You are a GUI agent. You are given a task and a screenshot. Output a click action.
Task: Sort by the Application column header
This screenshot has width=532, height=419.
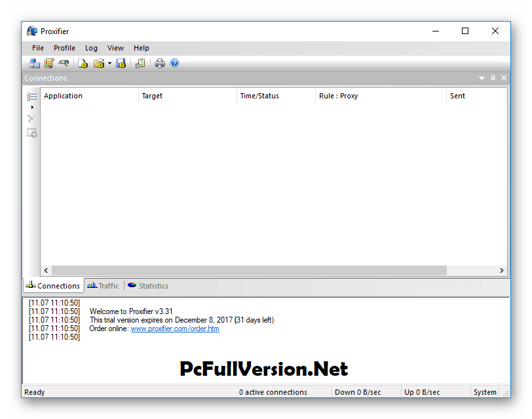point(90,96)
